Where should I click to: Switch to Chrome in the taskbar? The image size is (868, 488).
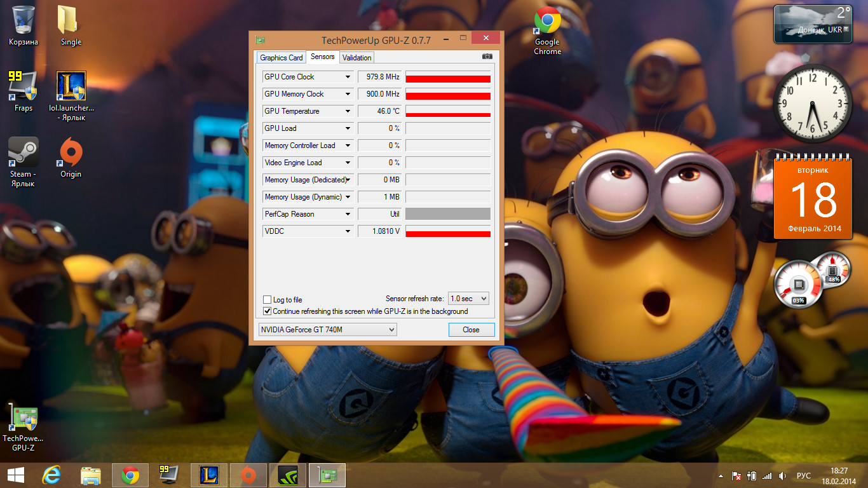[130, 475]
